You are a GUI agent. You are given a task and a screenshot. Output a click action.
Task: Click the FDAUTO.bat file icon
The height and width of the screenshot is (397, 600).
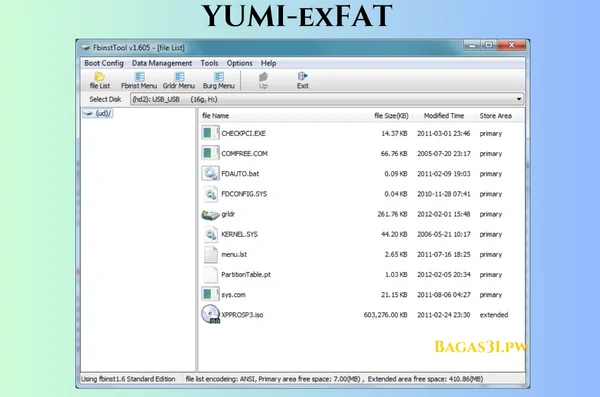tap(210, 173)
